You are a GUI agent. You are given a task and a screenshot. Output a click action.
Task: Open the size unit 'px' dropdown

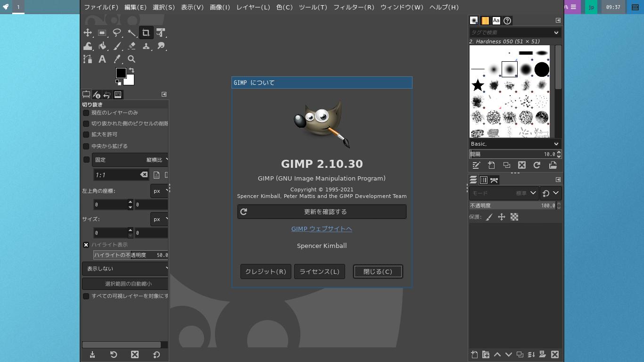[x=159, y=219]
